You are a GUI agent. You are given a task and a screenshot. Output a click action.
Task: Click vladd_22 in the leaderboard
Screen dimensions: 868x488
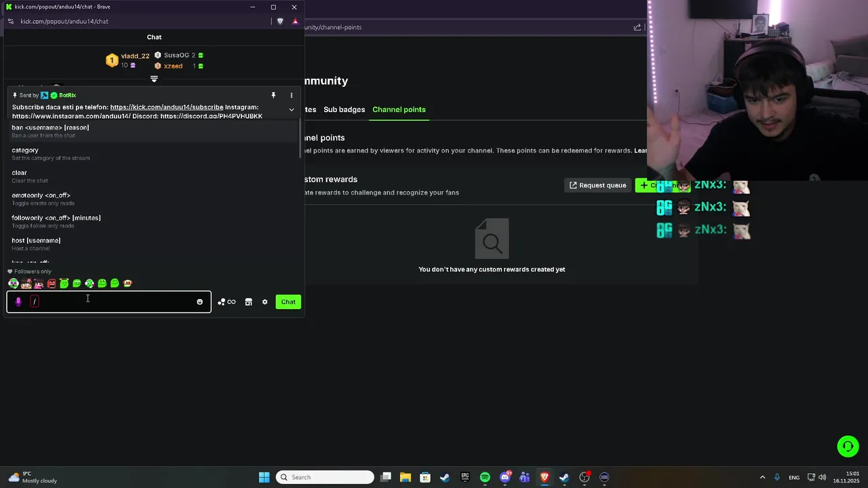tap(135, 56)
